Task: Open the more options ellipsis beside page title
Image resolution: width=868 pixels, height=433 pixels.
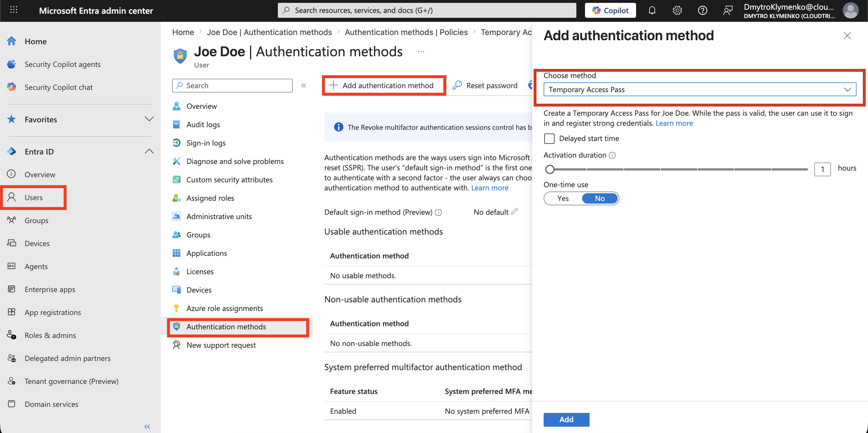Action: pos(421,52)
